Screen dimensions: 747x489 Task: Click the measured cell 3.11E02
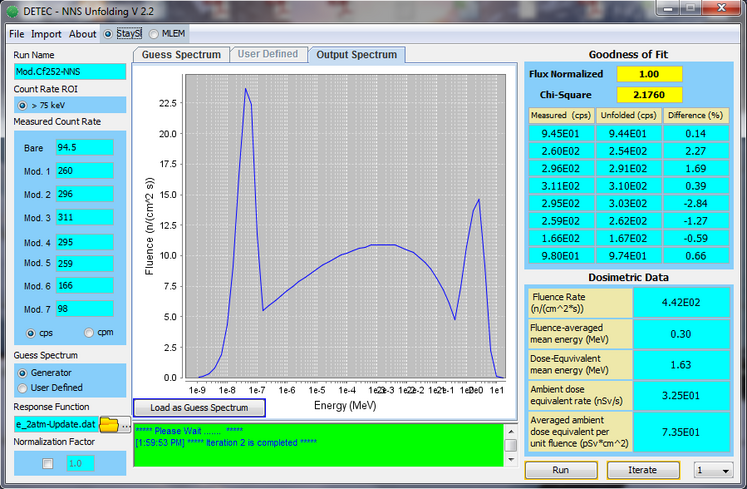[x=561, y=186]
